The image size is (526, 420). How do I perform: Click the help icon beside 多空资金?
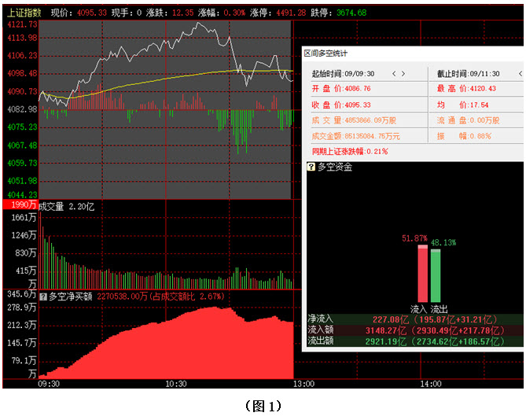pyautogui.click(x=311, y=168)
